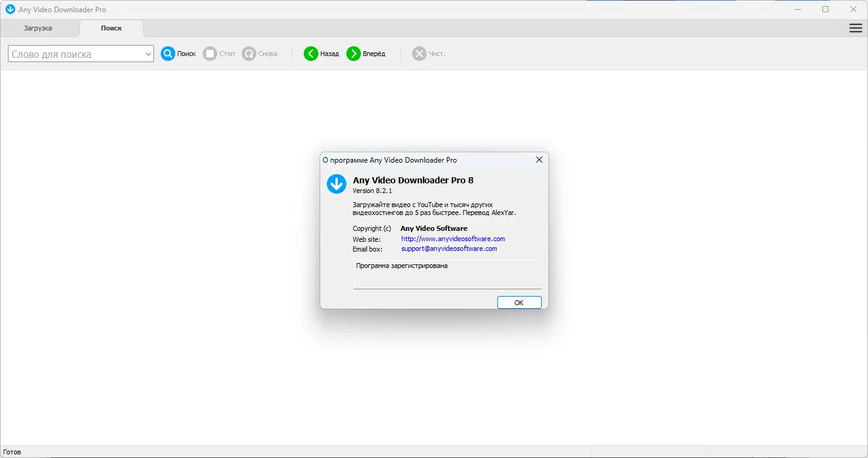Go forward with the green Вперёд arrow
This screenshot has height=458, width=868.
click(354, 54)
